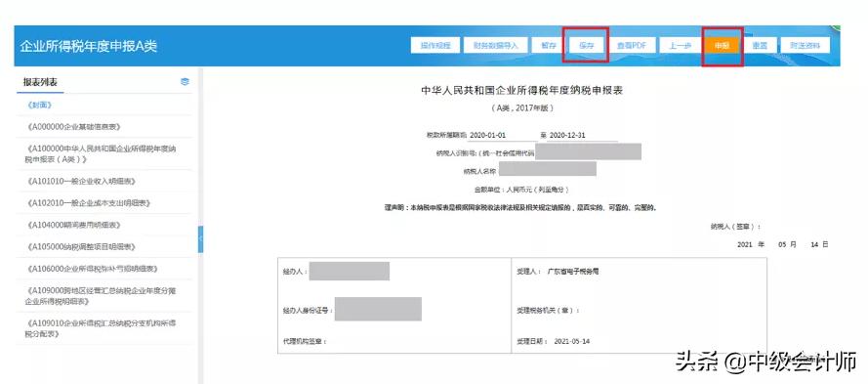Click 受理日期 value 2021-05-14

[x=572, y=341]
